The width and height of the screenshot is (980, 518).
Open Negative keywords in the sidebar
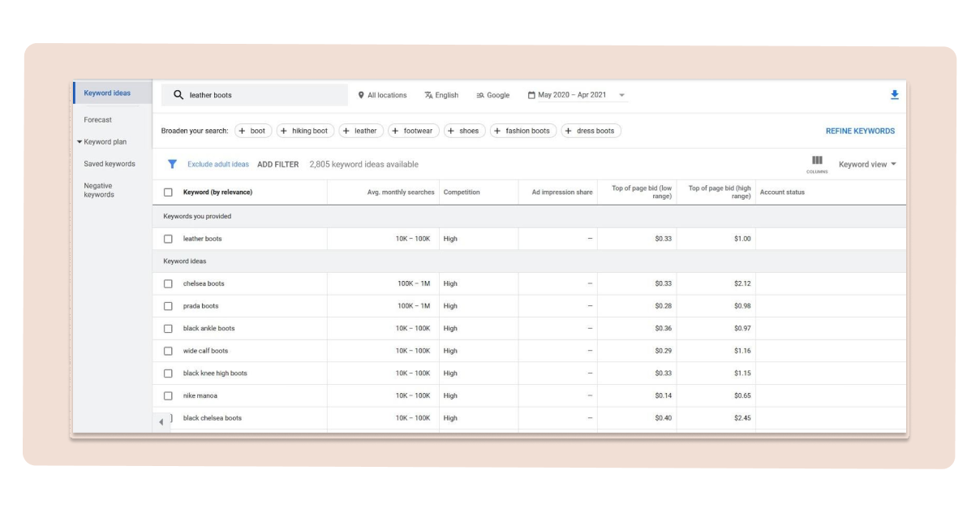[99, 190]
